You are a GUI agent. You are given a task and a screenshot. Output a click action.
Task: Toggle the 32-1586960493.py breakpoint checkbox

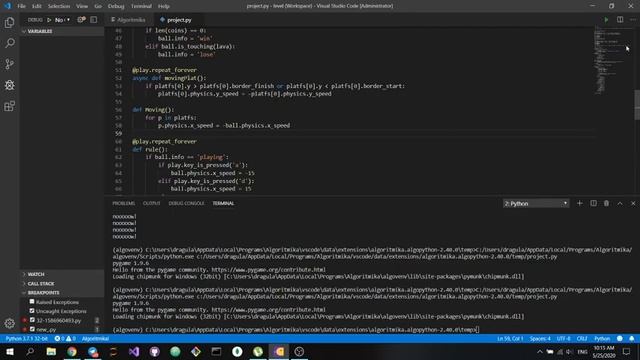pyautogui.click(x=32, y=320)
